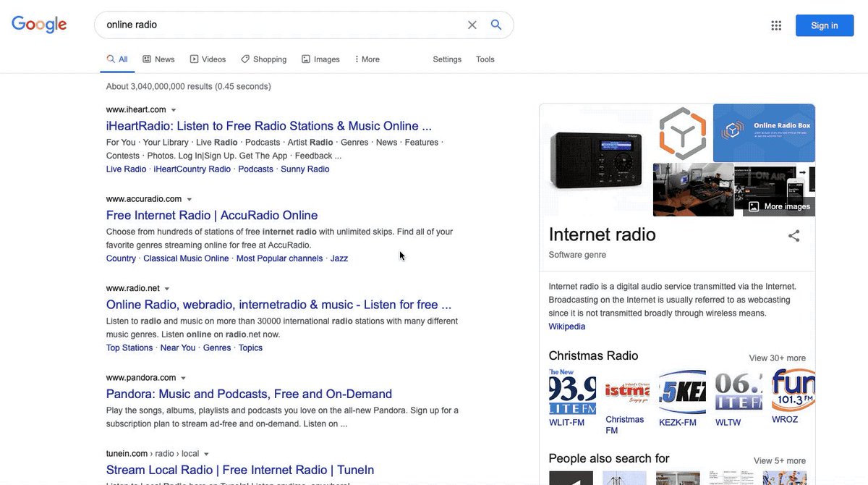Switch to the Videos tab
The image size is (868, 485).
point(208,59)
